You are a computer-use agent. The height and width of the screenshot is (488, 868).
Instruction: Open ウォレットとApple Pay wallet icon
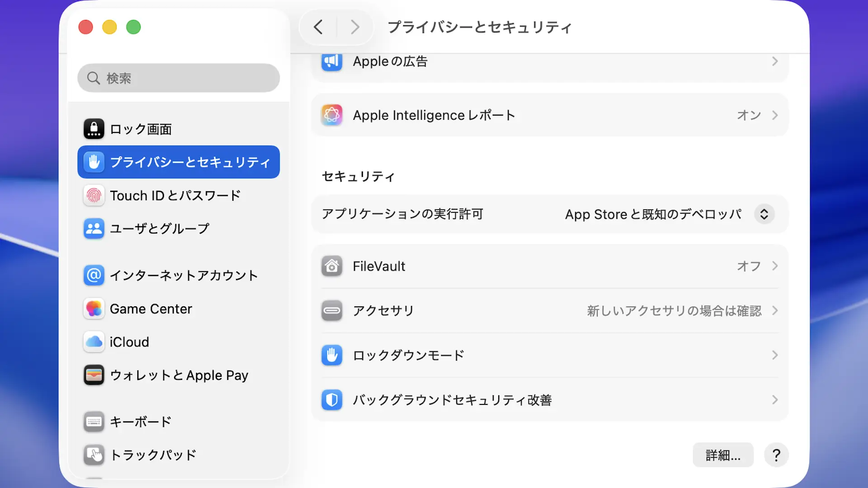pyautogui.click(x=94, y=375)
